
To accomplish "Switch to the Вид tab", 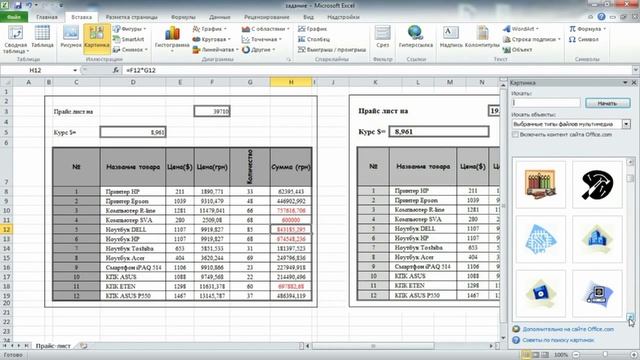I will pyautogui.click(x=309, y=17).
